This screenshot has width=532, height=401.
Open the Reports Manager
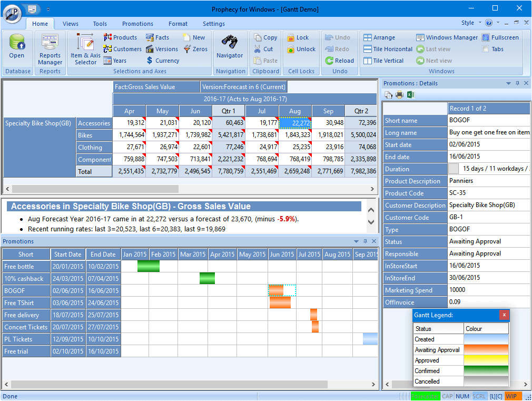click(50, 48)
